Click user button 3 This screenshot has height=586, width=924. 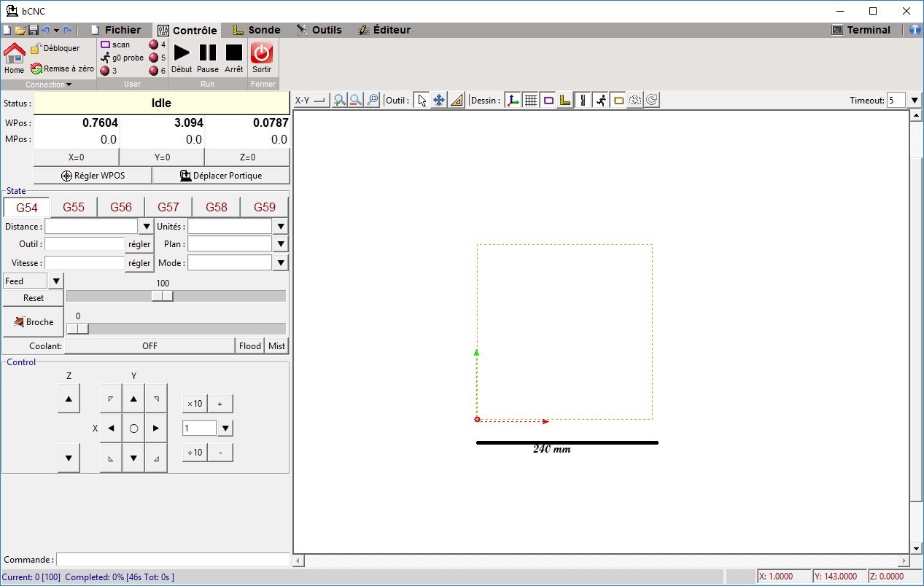coord(109,71)
